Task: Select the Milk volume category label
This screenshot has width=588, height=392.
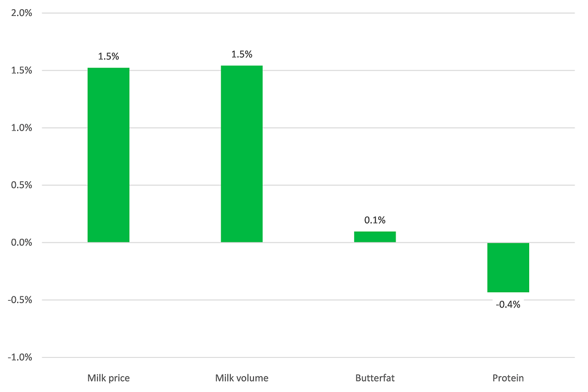Action: pyautogui.click(x=242, y=378)
